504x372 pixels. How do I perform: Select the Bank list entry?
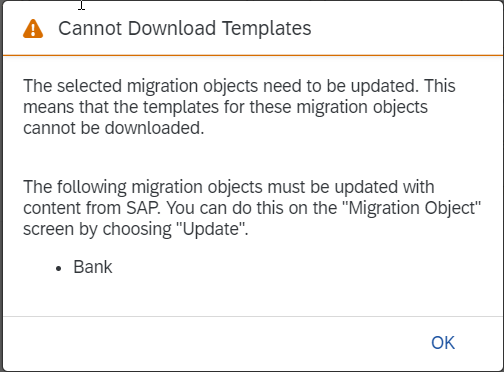pyautogui.click(x=93, y=267)
